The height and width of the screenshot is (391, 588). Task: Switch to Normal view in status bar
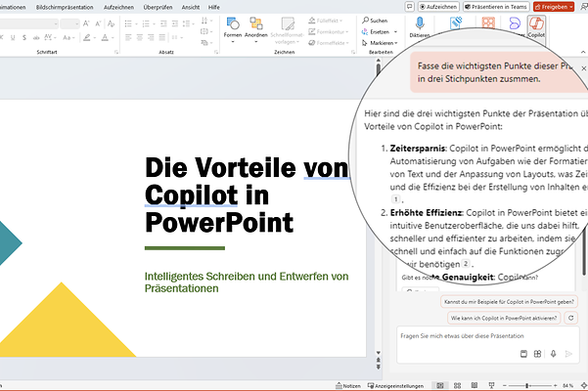click(439, 385)
